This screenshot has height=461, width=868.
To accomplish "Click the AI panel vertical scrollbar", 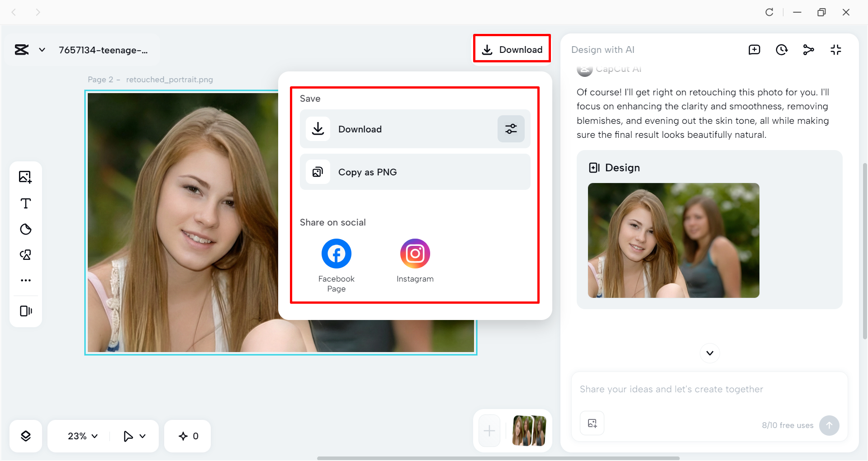I will [x=865, y=251].
